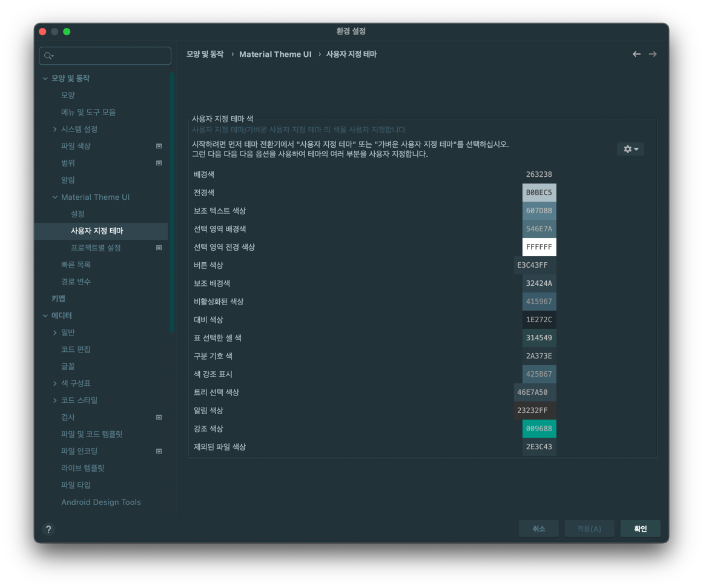Screen dimensions: 703x588
Task: Click the editor icon next to 검사
Action: tap(159, 417)
